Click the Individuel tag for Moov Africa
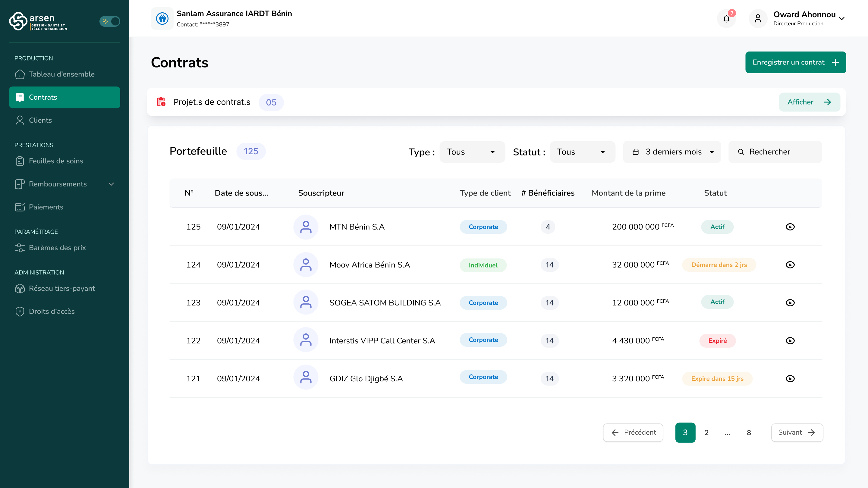 point(483,265)
